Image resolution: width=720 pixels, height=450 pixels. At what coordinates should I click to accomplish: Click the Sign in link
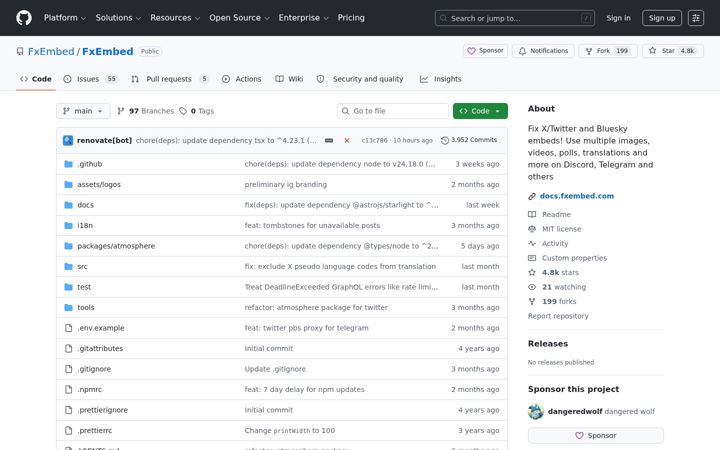pyautogui.click(x=618, y=18)
